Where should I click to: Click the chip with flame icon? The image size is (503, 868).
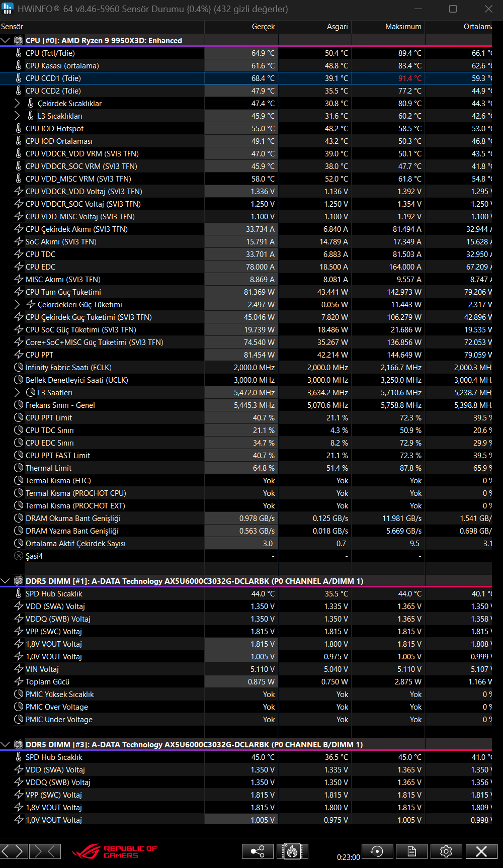pos(292,851)
